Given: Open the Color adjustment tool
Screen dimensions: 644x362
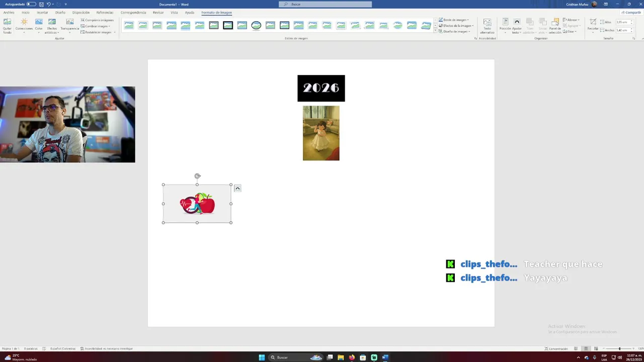Looking at the screenshot, I should (x=39, y=26).
